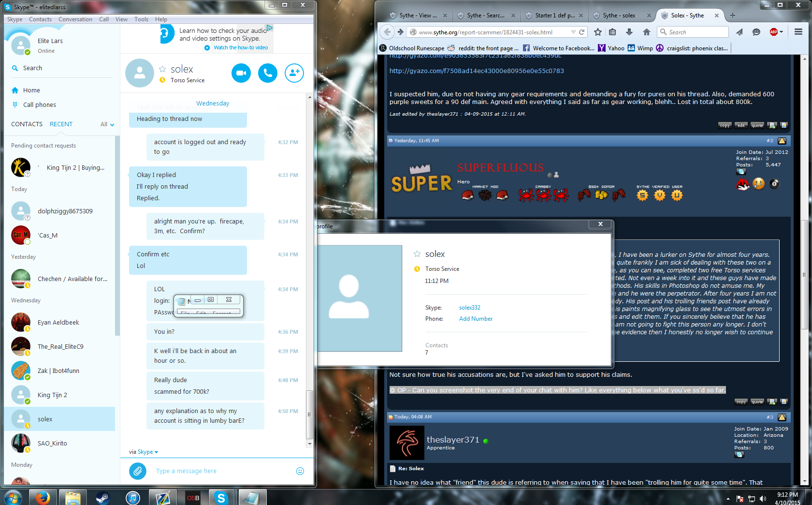Image resolution: width=812 pixels, height=505 pixels.
Task: Open conversation with Eyan Aeldbeek
Action: coord(59,323)
